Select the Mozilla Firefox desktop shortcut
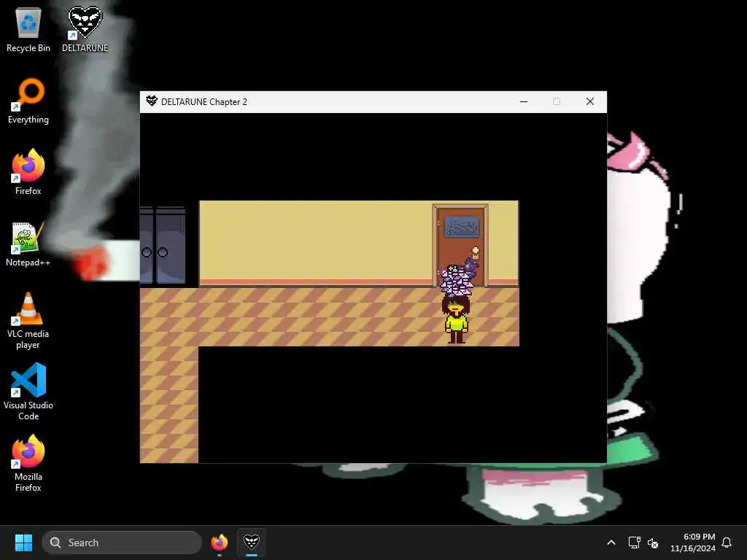The image size is (747, 560). click(28, 463)
